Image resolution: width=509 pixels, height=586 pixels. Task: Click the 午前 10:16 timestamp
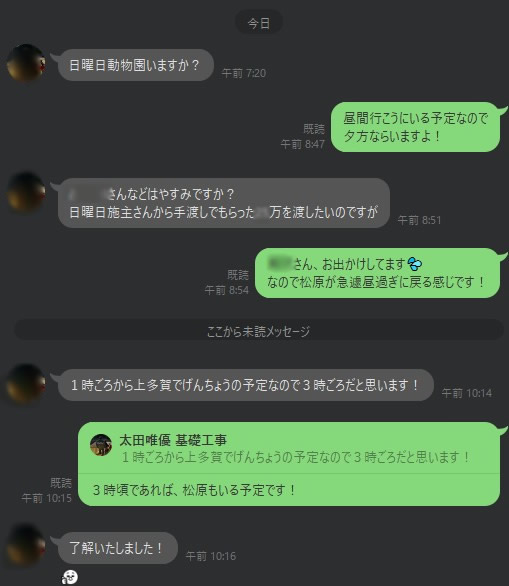[x=211, y=556]
